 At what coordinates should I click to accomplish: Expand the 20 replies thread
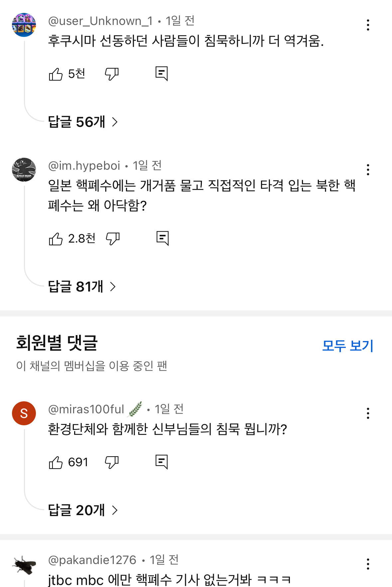83,510
